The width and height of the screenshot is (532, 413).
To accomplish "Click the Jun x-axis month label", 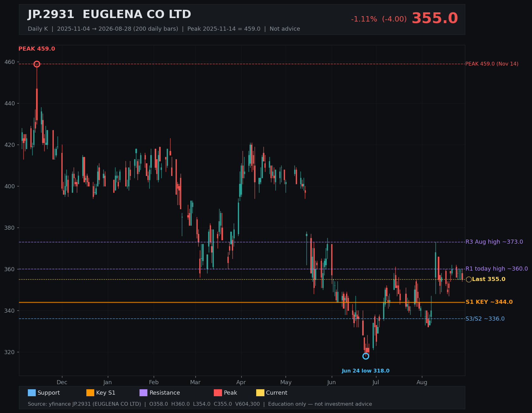I will pyautogui.click(x=332, y=382).
